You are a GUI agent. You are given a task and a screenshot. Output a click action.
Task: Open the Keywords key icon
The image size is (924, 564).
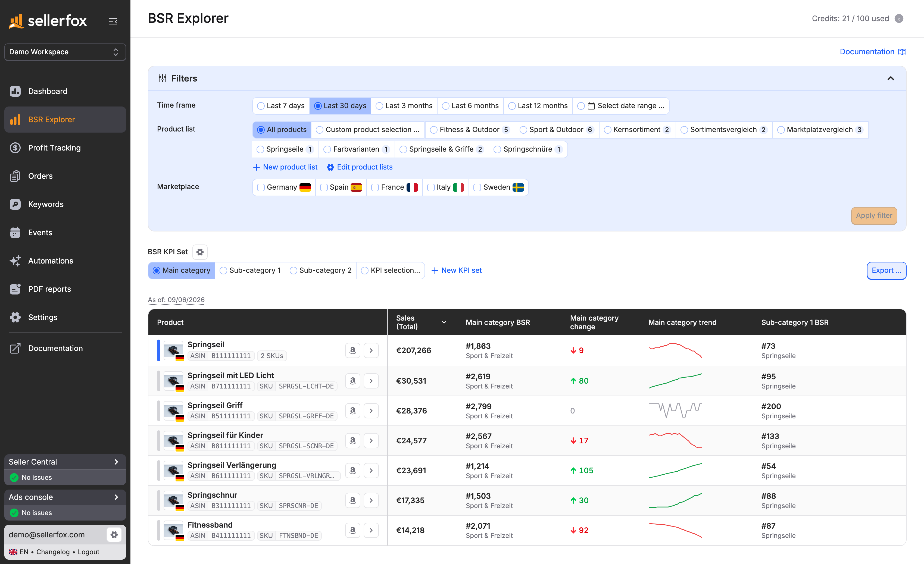point(15,204)
